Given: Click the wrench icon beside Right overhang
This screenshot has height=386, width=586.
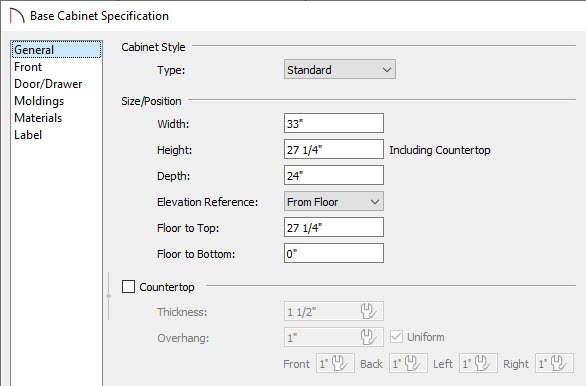Looking at the screenshot, I should (x=559, y=363).
